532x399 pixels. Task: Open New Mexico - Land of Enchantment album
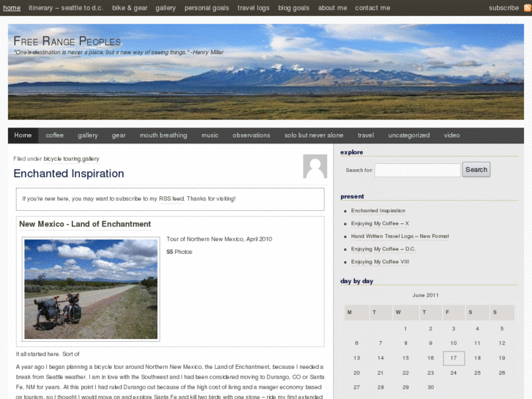tap(85, 224)
